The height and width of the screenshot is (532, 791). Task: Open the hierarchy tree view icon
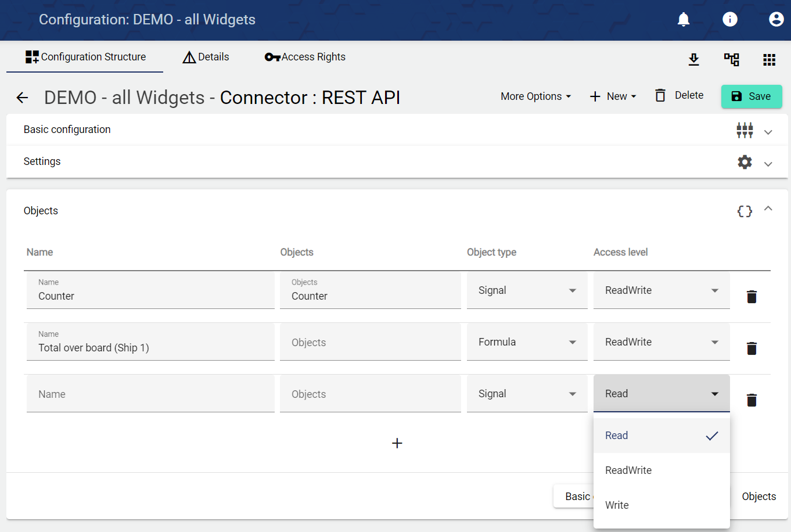(731, 59)
